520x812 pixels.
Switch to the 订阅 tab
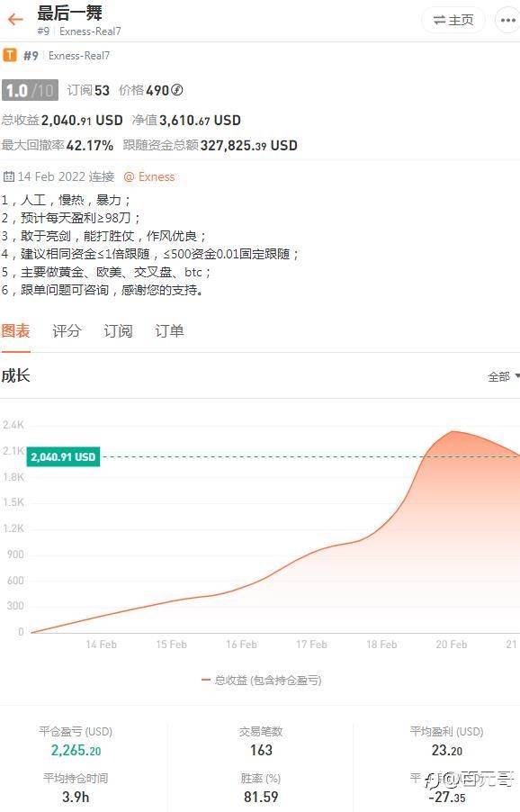[x=118, y=331]
